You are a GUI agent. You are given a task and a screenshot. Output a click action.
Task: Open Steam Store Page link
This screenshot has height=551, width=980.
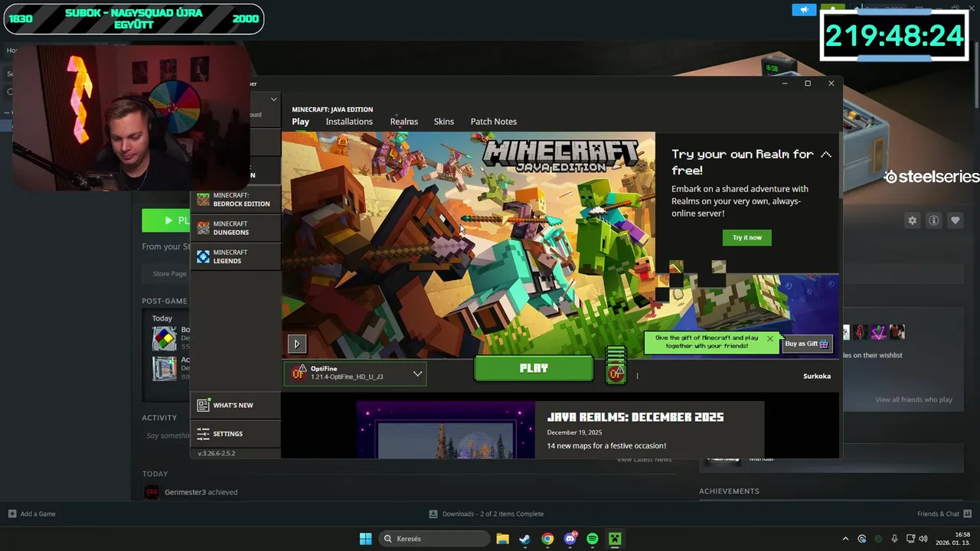169,273
